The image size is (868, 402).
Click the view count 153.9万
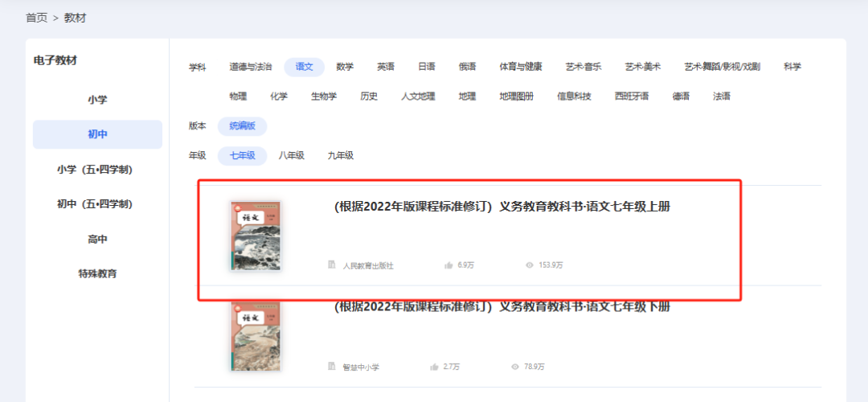[551, 266]
